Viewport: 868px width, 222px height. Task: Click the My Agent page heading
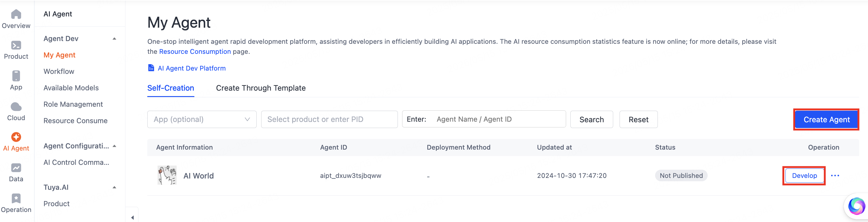tap(179, 23)
